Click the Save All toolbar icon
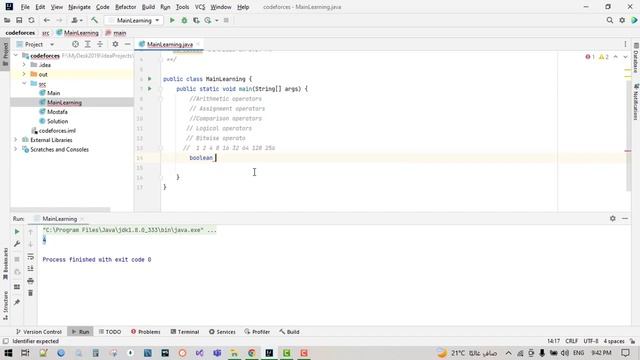 pyautogui.click(x=19, y=20)
